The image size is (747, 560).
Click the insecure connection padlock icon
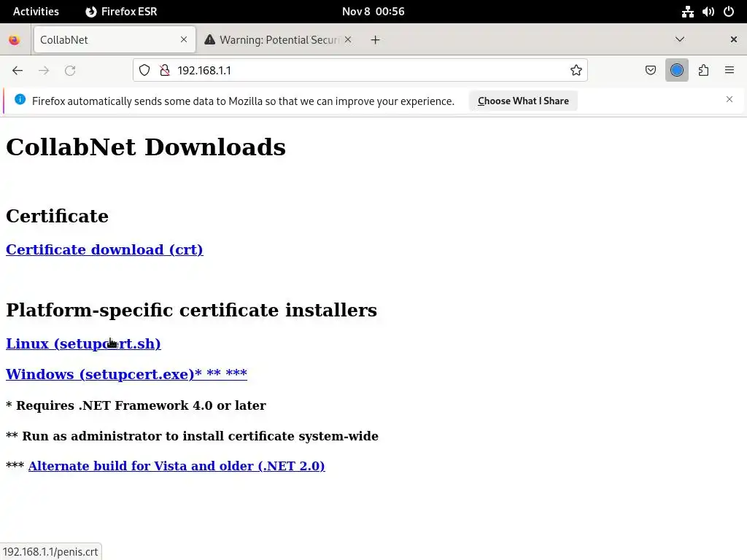tap(165, 71)
